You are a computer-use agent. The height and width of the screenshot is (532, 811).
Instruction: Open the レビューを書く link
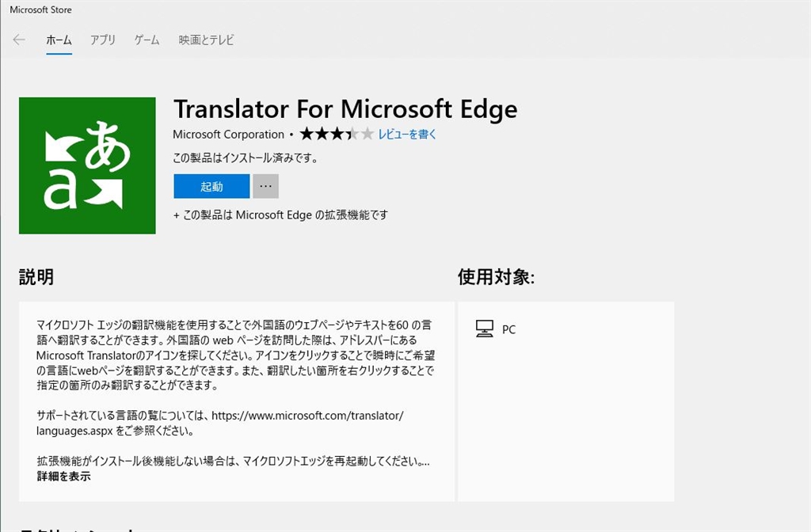coord(407,135)
